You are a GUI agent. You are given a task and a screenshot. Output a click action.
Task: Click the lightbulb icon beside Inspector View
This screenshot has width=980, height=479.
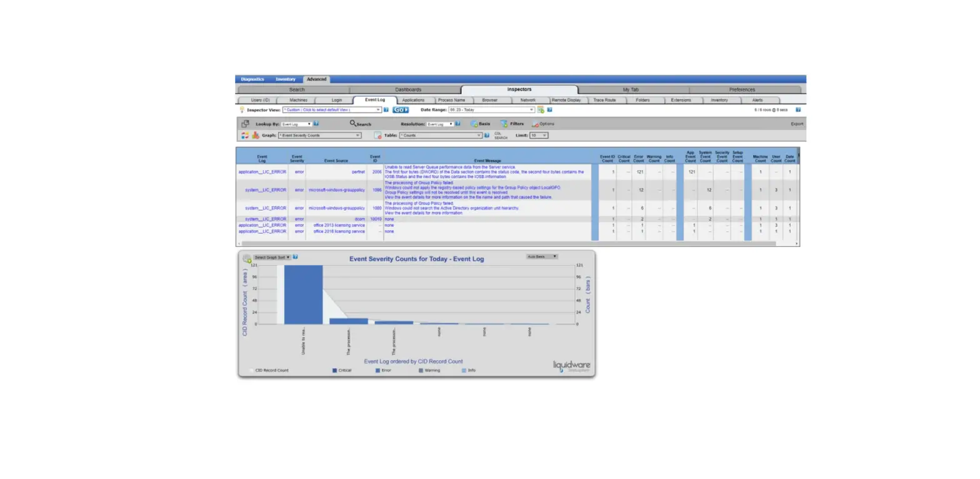242,109
